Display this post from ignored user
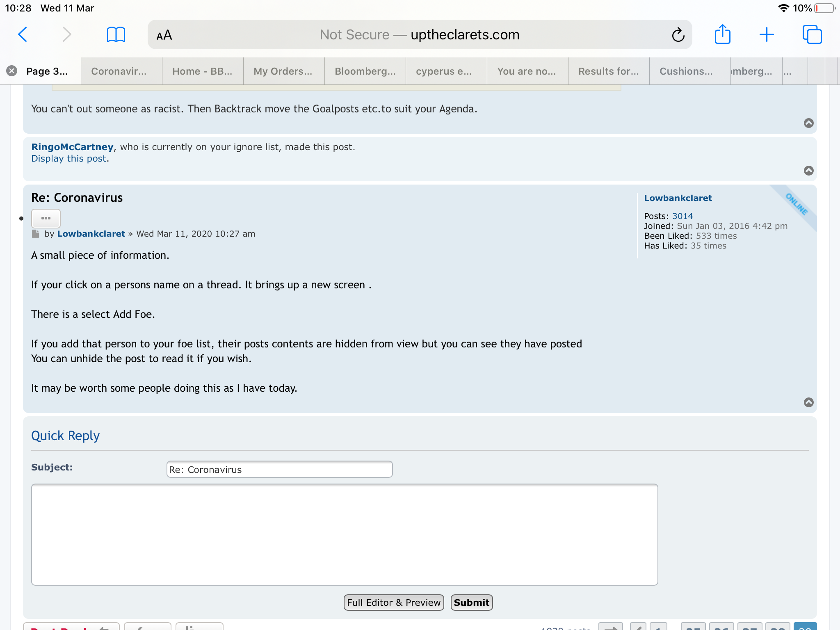Screen dimensions: 840x630 pyautogui.click(x=69, y=159)
